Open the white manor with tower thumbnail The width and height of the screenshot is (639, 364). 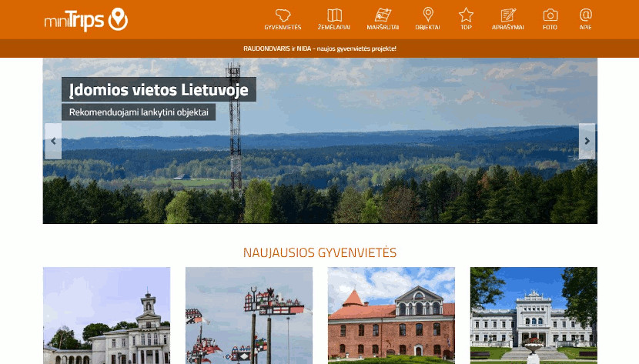coord(107,316)
